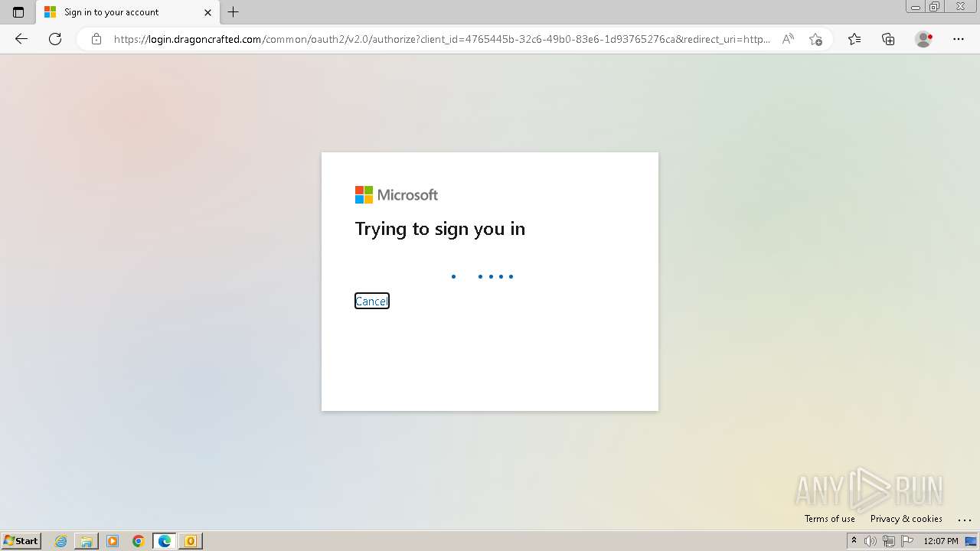Open a new tab with plus
This screenshot has height=551, width=980.
(x=234, y=12)
